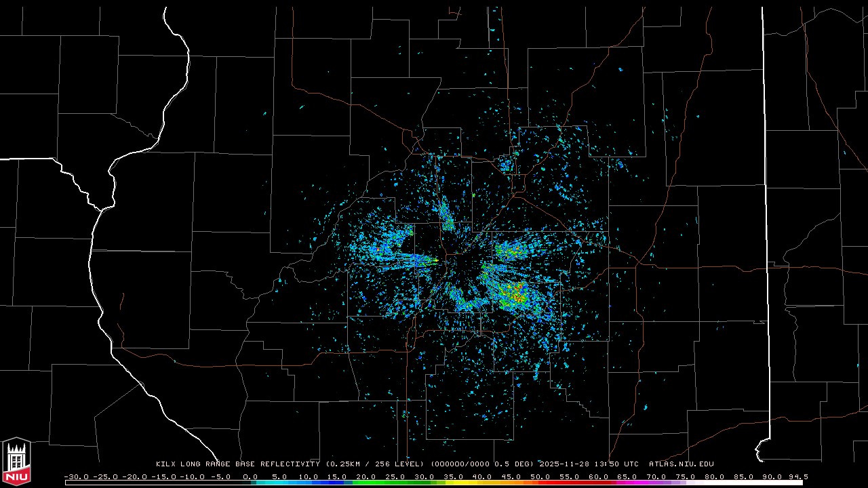868x488 pixels.
Task: Click the 20.0 scale label
Action: [367, 476]
